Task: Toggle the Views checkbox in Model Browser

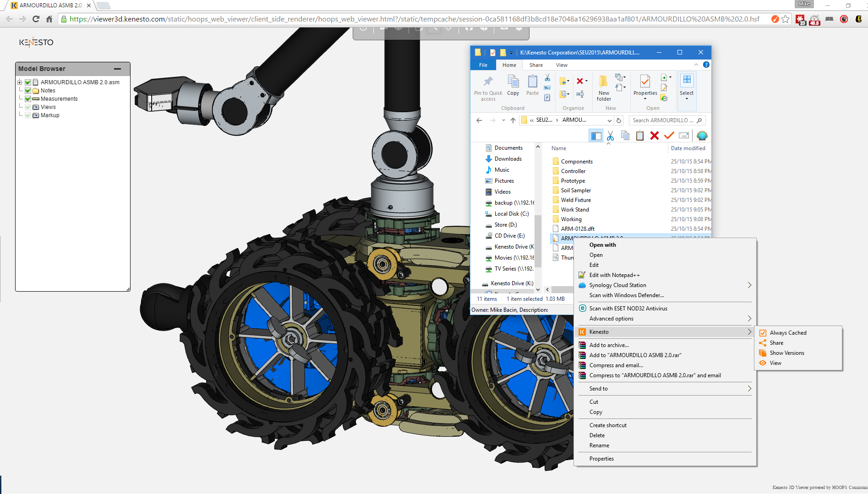Action: click(28, 107)
